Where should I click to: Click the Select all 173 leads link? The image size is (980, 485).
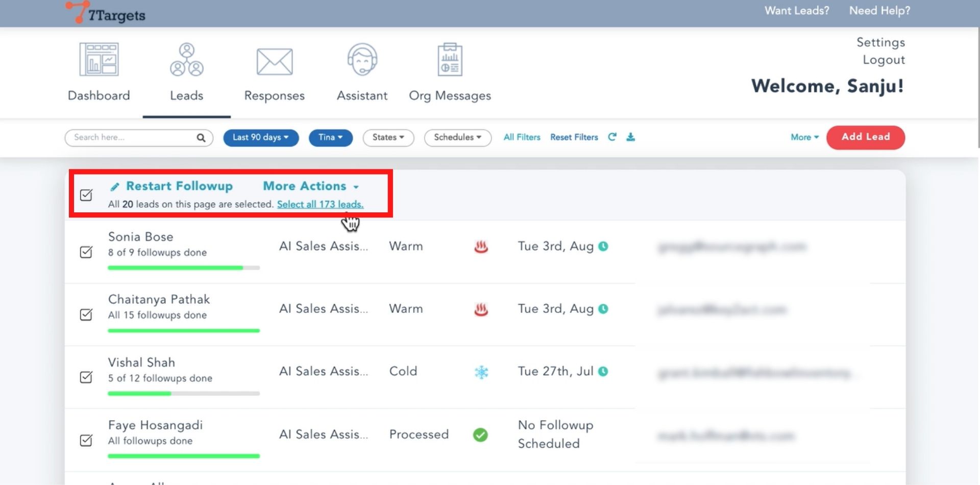pos(320,204)
